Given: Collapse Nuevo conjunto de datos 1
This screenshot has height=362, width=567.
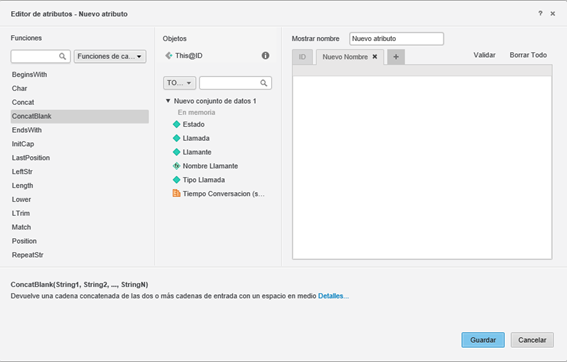Looking at the screenshot, I should [x=168, y=101].
